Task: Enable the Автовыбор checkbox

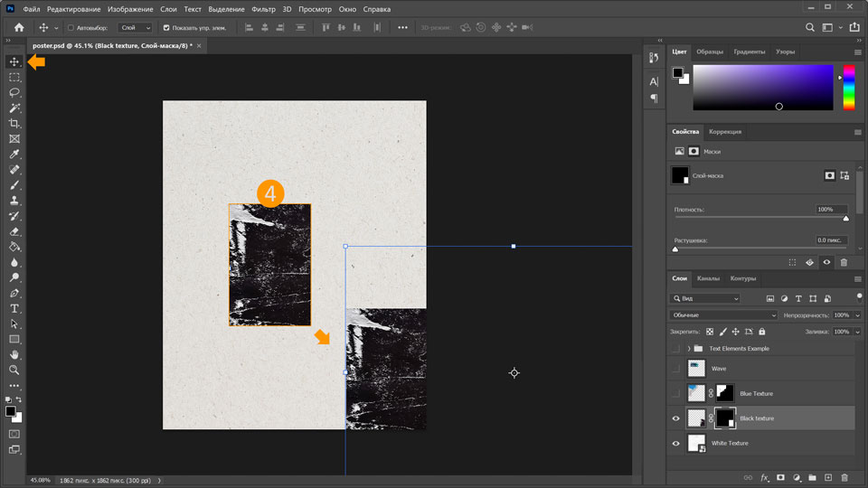Action: pos(71,28)
